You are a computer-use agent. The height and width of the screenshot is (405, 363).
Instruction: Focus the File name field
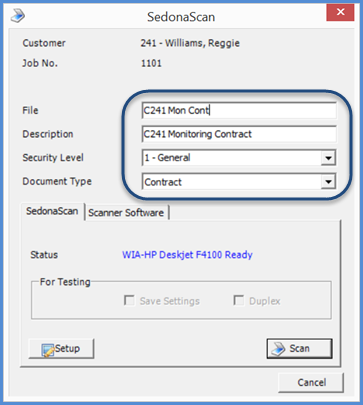click(239, 110)
